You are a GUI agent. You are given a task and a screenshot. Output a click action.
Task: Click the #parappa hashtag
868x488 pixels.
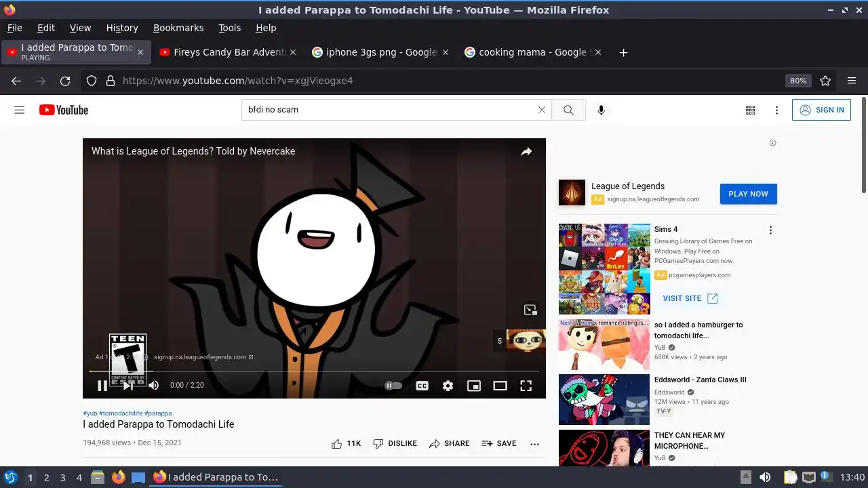coord(158,413)
